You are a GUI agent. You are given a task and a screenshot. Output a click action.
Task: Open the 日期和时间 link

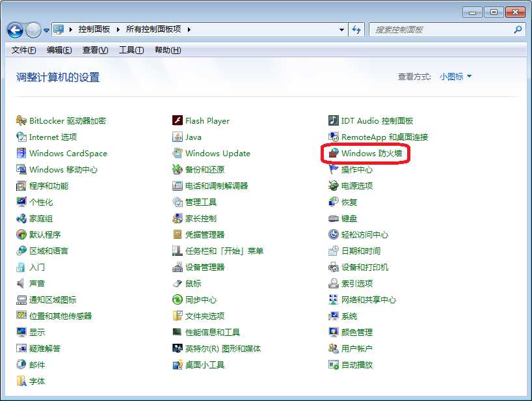point(361,251)
